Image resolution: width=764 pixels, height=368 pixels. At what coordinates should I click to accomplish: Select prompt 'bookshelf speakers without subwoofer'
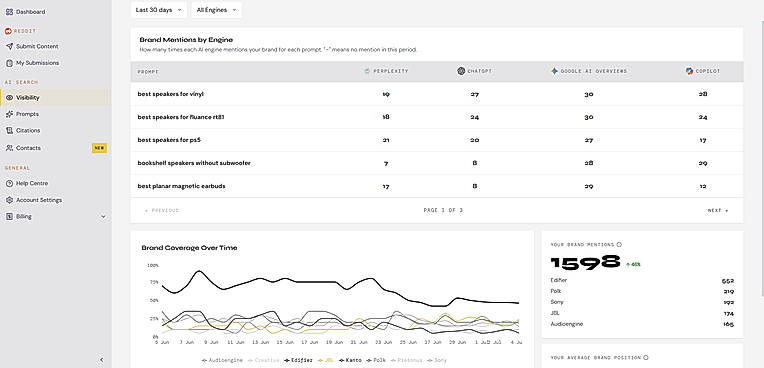point(194,163)
